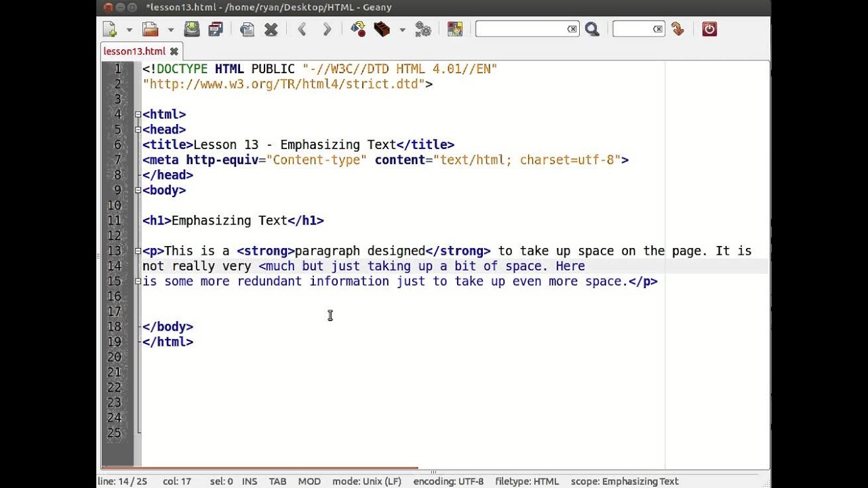This screenshot has height=488, width=868.
Task: Clear the toolbar search field
Action: pyautogui.click(x=572, y=29)
